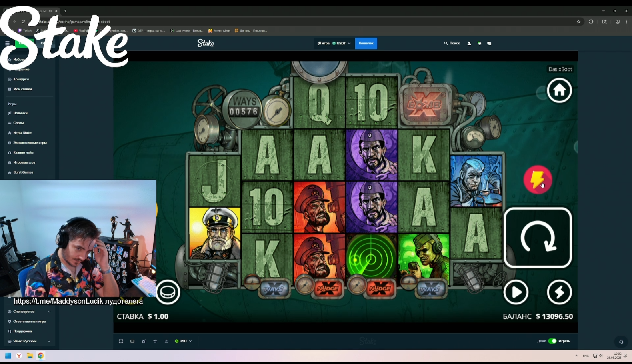Screen dimensions: 632x364
Task: Open Эксклюзивные игры in the sidebar
Action: (30, 143)
